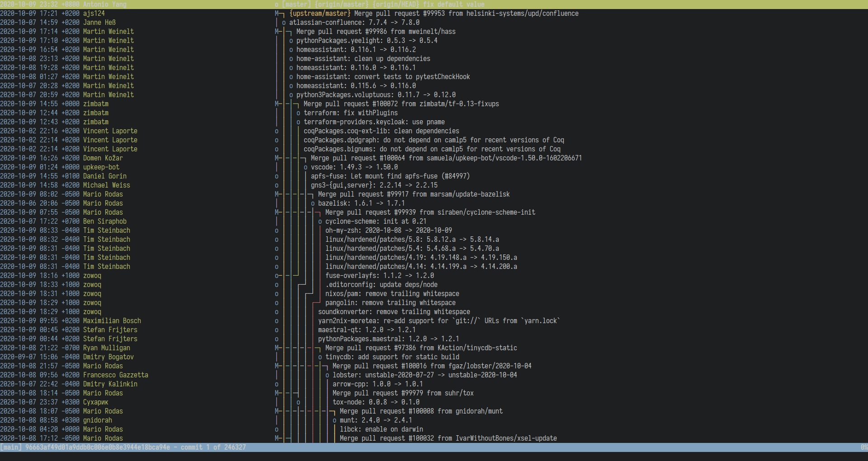Select 'terraform-providers.keycloak: use pname' commit
Viewport: 868px width, 461px height.
tap(434, 122)
